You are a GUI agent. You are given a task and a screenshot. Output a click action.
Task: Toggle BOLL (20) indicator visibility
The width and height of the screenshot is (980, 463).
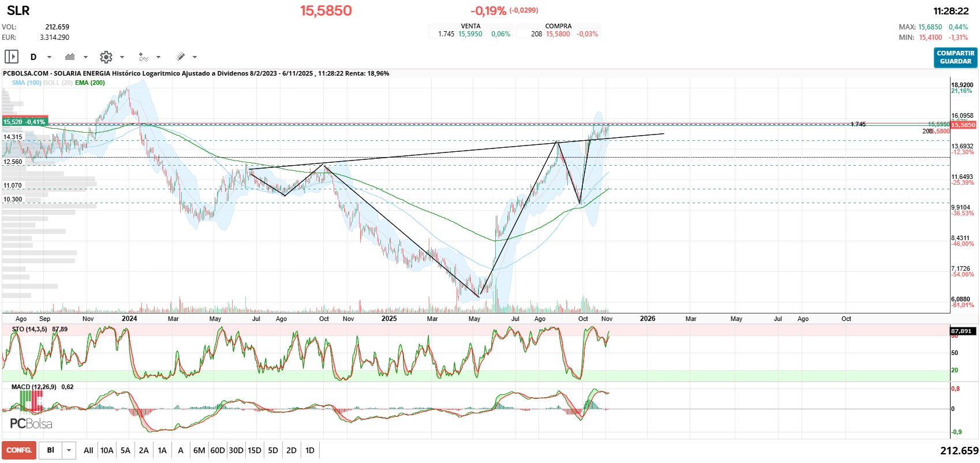pos(58,83)
